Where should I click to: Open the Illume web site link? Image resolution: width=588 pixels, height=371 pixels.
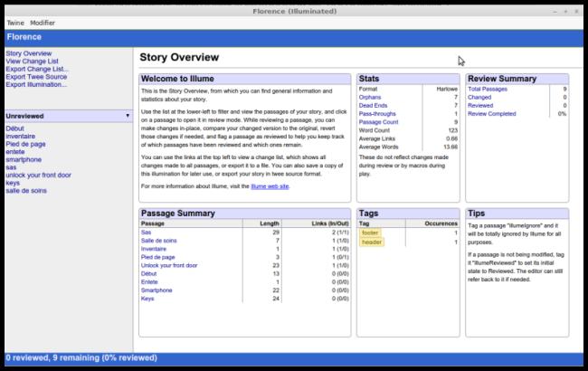click(270, 186)
